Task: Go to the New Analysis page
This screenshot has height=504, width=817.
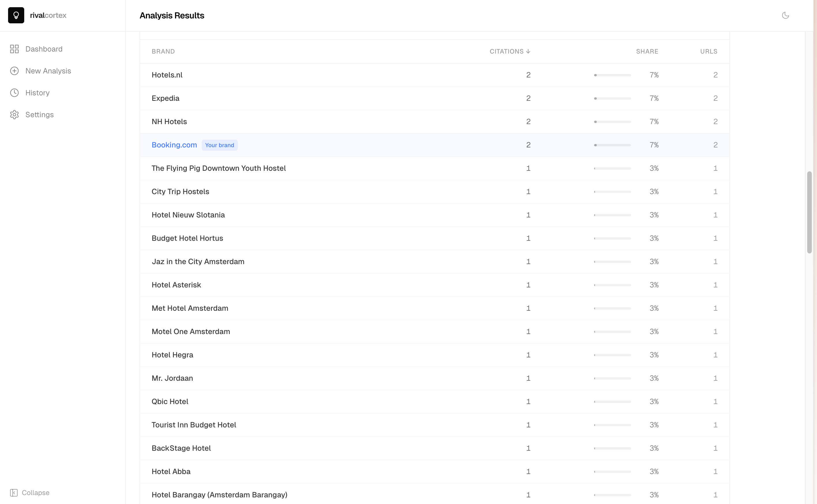Action: click(x=48, y=71)
